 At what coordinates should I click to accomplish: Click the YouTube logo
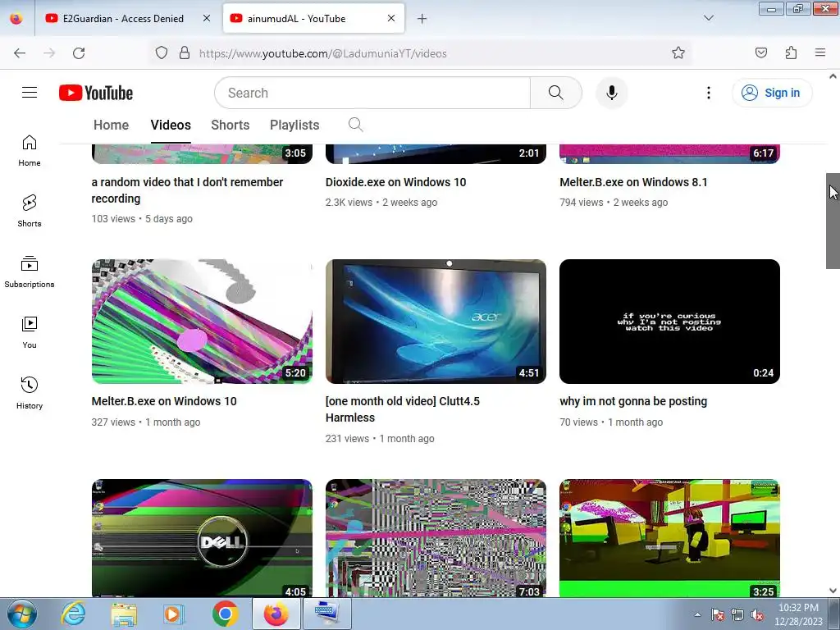pyautogui.click(x=96, y=93)
